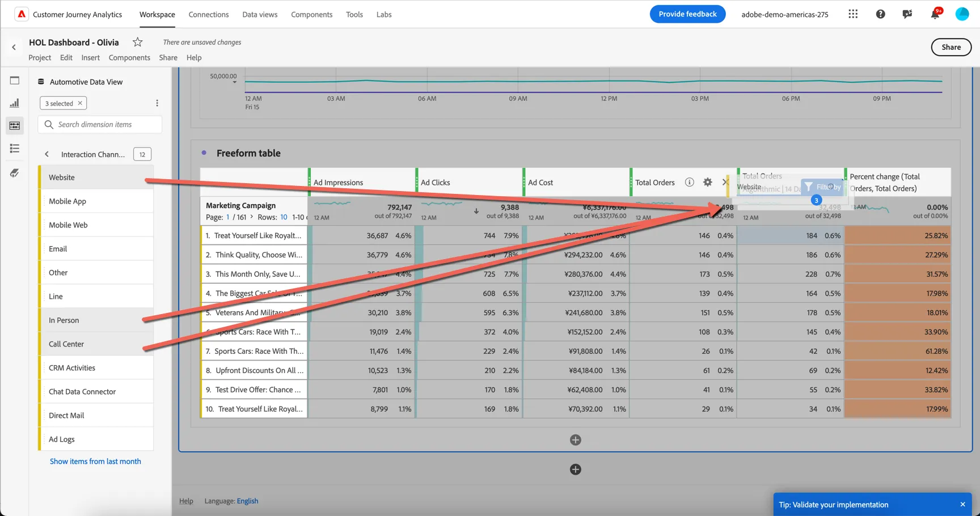Open the feedback chat icon

click(907, 14)
